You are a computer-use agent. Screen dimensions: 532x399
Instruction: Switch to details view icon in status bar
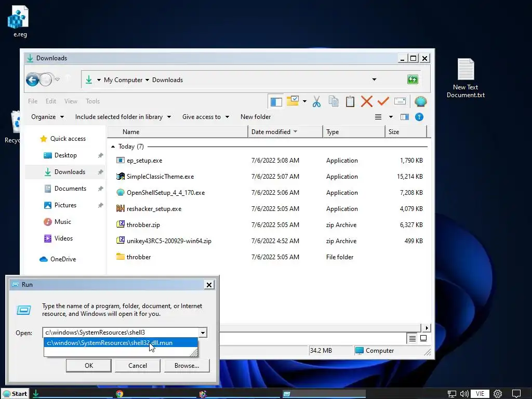[412, 338]
